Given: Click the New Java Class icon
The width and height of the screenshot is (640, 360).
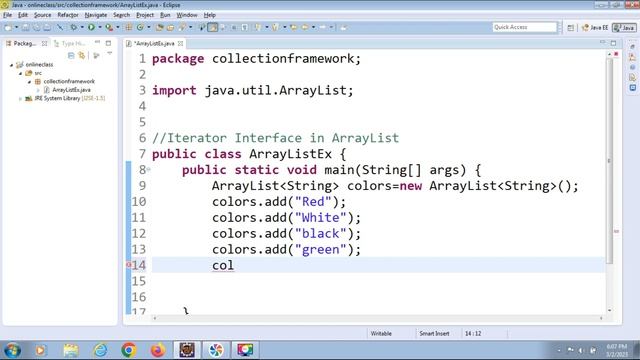Looking at the screenshot, I should coord(140,27).
